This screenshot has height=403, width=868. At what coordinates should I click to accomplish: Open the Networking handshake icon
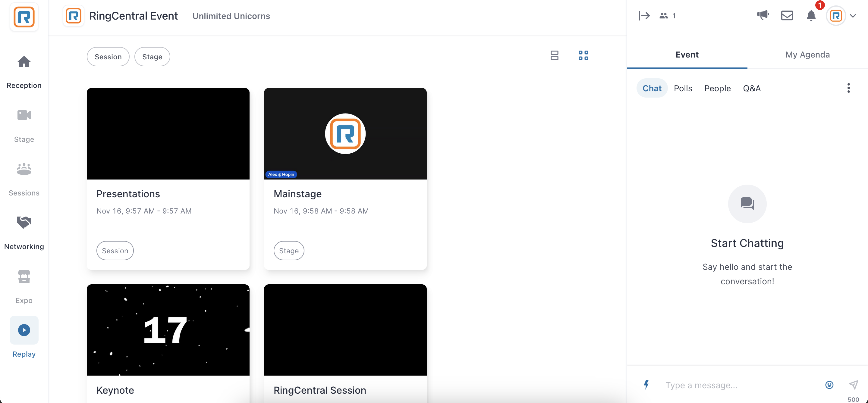pyautogui.click(x=24, y=222)
